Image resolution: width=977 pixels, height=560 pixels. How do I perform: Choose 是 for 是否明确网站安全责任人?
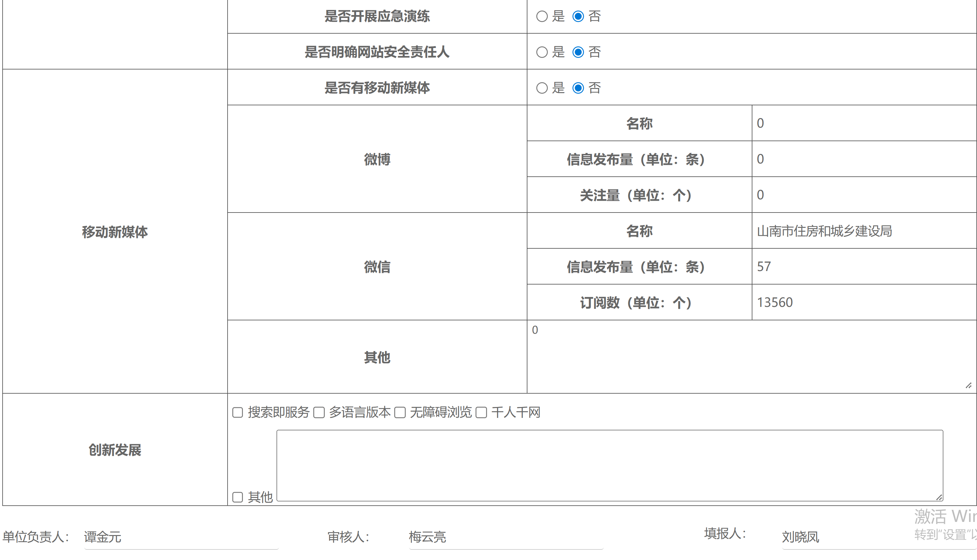click(x=541, y=52)
